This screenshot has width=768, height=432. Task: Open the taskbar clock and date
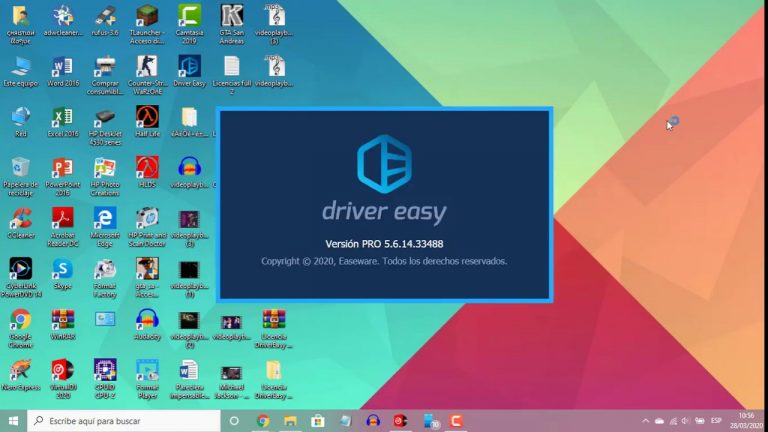(746, 421)
